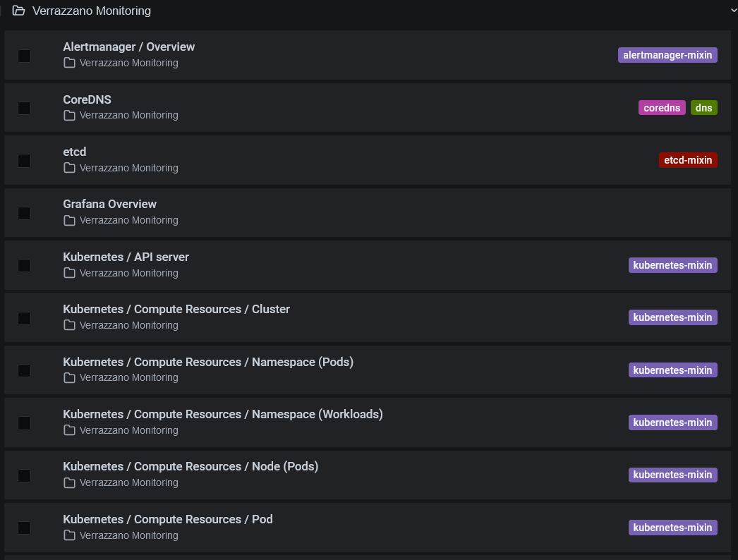The width and height of the screenshot is (738, 560).
Task: Click the folder icon under Alertmanager / Overview
Action: pyautogui.click(x=68, y=63)
